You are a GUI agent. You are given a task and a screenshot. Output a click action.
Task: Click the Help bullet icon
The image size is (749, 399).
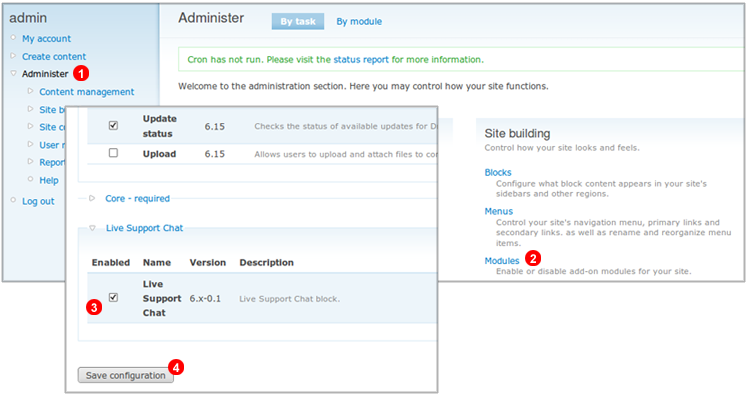[x=31, y=179]
